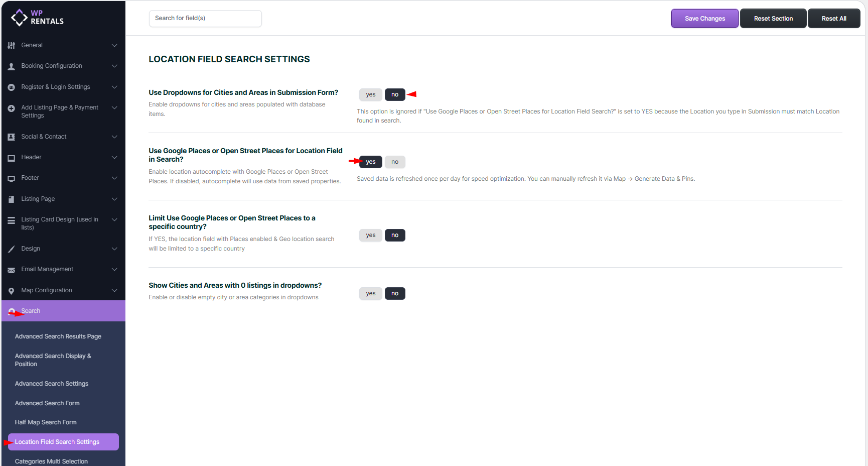Set show cities with 0 listings to yes
Viewport: 868px width, 466px height.
tap(370, 293)
